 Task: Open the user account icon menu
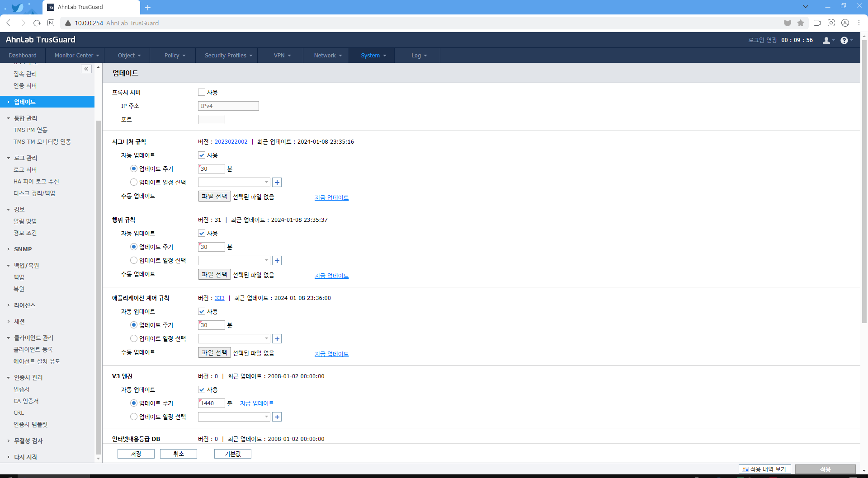point(828,40)
